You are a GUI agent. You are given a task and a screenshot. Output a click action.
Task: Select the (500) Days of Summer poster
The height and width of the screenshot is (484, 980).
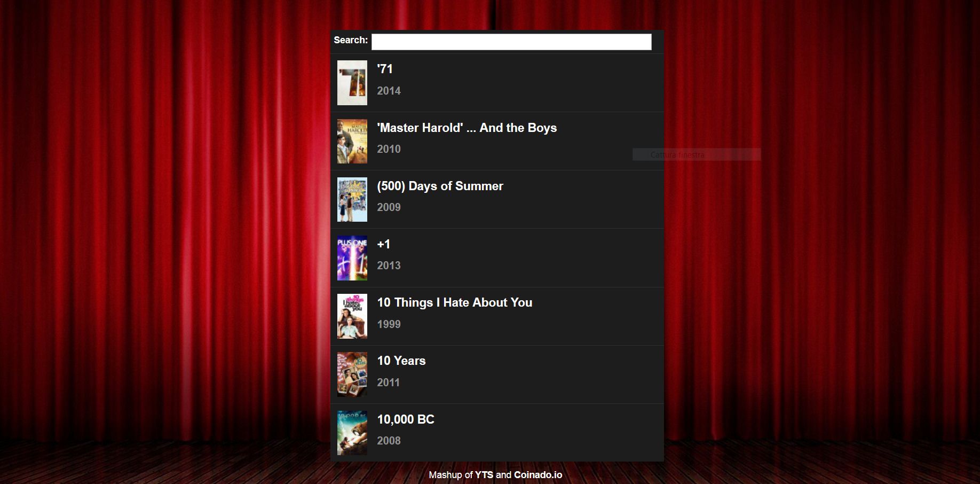pos(352,199)
